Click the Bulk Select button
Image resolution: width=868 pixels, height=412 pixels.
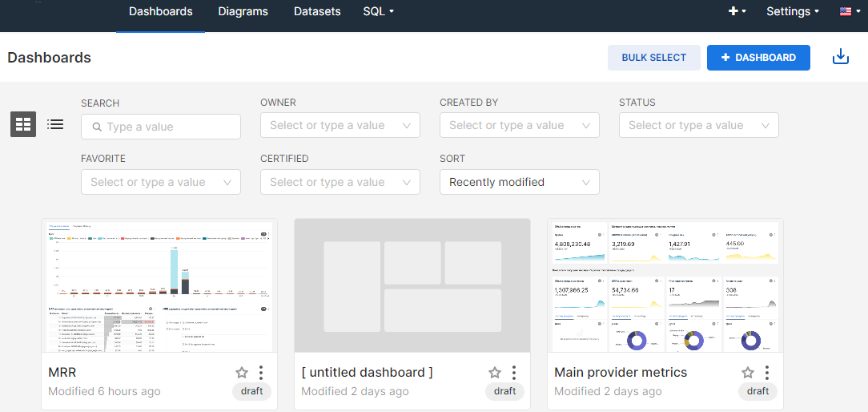pos(653,58)
